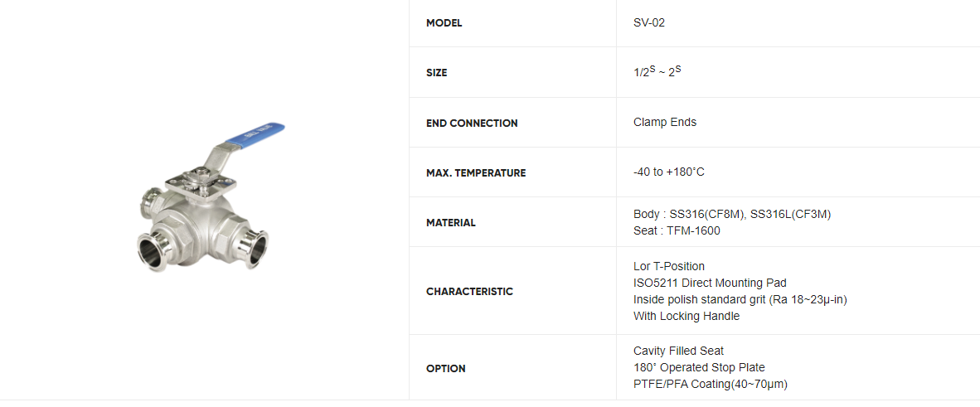Screen dimensions: 980x407
Task: Click the ISO5211 Direct Mounting Pad text
Action: click(x=710, y=283)
